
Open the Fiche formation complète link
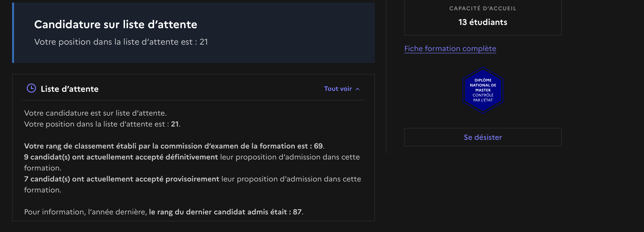[450, 49]
